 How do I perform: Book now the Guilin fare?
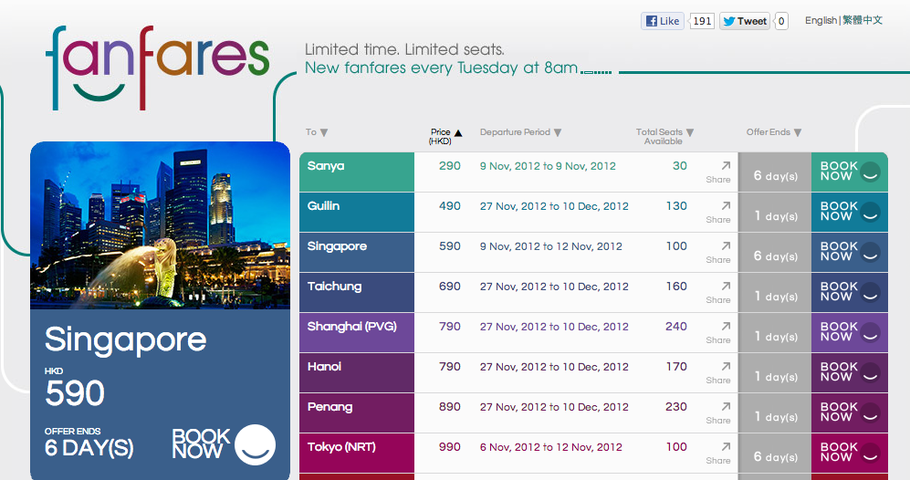click(850, 212)
